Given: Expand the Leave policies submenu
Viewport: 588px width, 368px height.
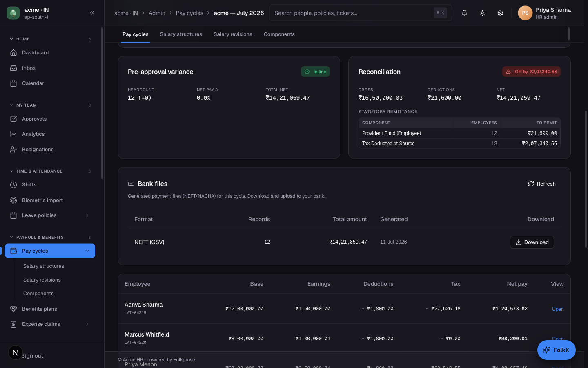Looking at the screenshot, I should pyautogui.click(x=87, y=215).
